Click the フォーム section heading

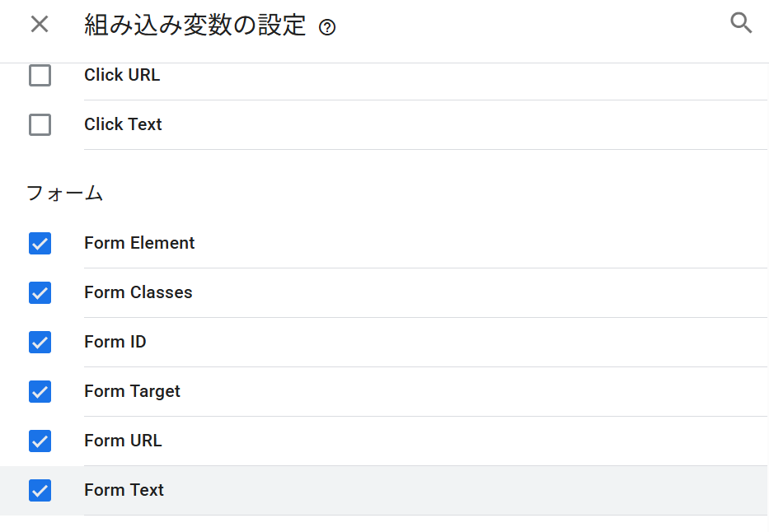[x=64, y=194]
